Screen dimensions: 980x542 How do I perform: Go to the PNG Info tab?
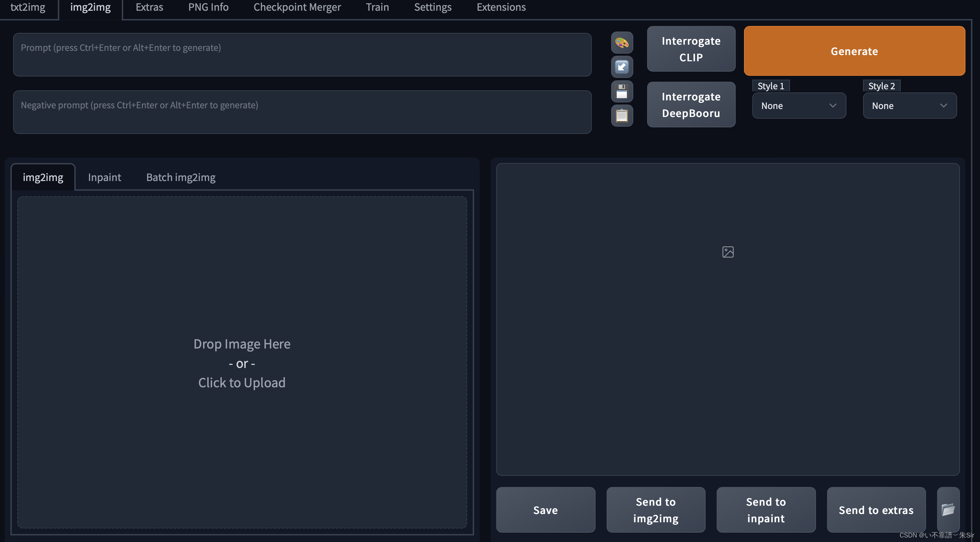(x=208, y=7)
